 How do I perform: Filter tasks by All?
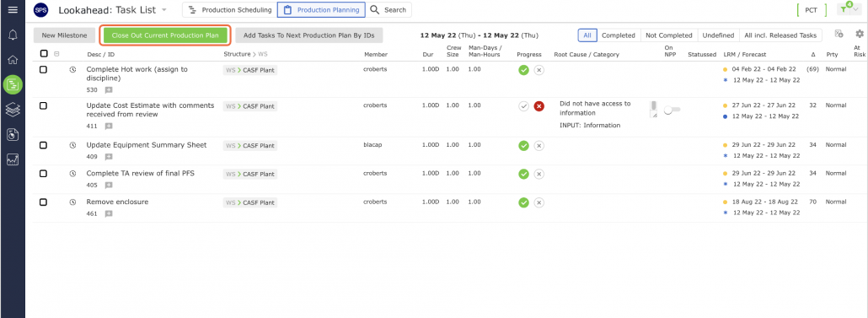[x=587, y=35]
